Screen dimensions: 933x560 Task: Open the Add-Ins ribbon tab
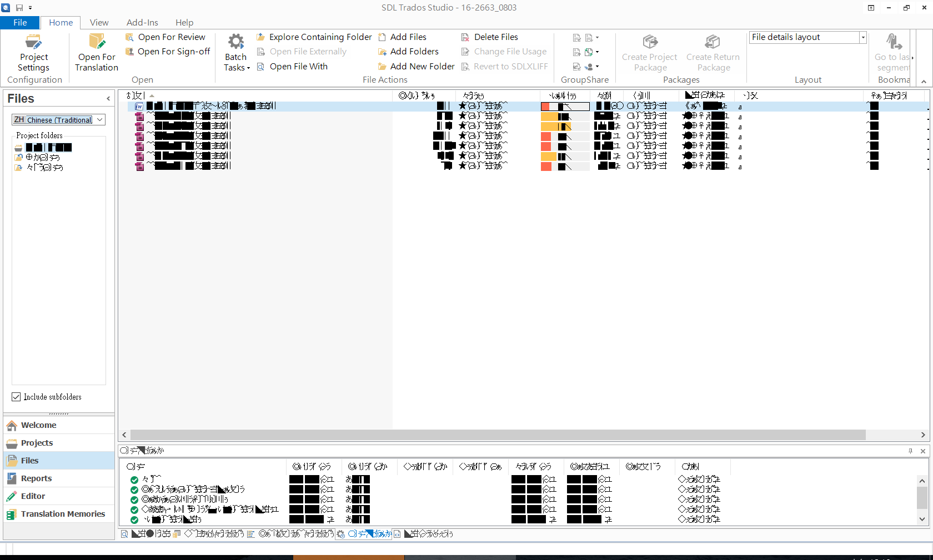(142, 22)
